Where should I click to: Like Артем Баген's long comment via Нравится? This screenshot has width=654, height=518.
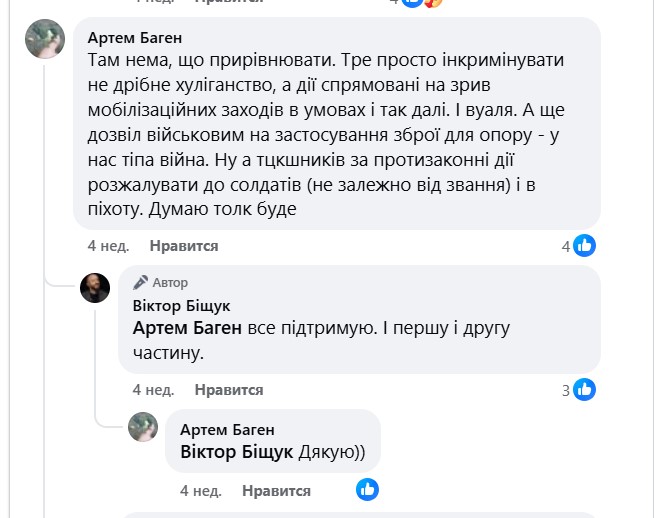(184, 245)
